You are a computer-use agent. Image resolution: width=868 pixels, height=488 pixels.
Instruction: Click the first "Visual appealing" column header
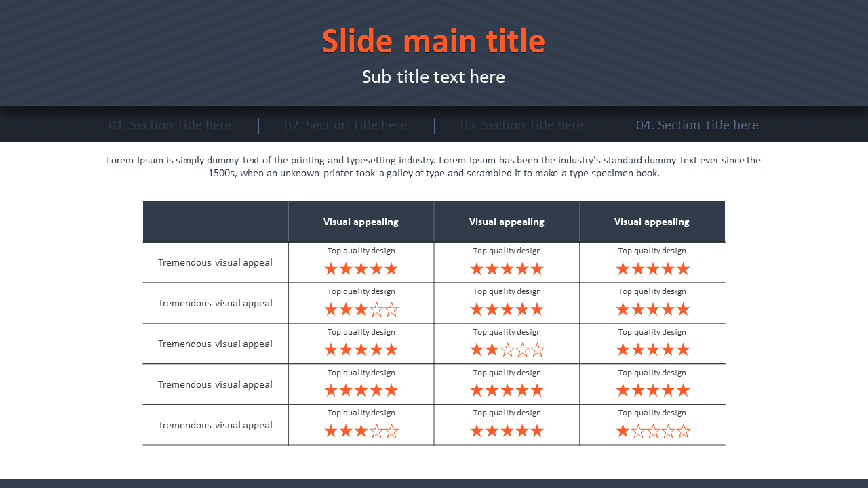click(x=361, y=222)
